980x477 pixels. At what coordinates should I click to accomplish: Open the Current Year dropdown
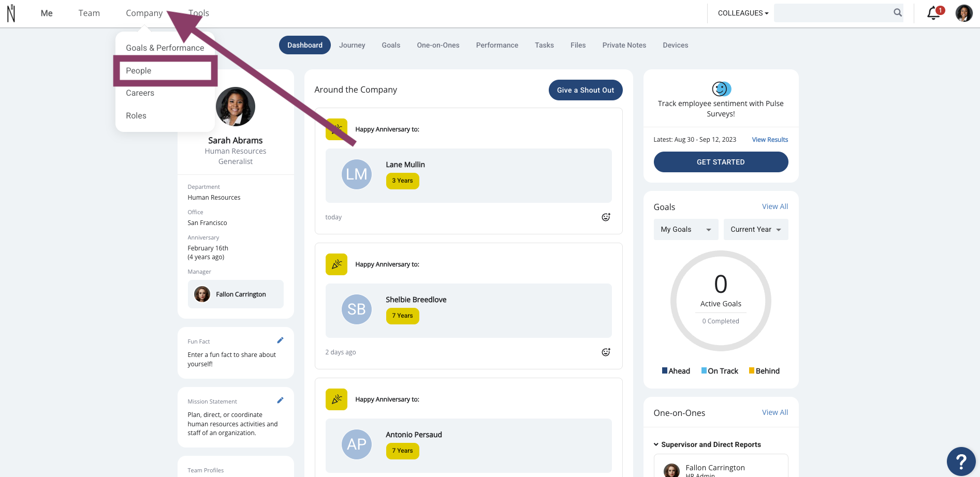point(756,230)
